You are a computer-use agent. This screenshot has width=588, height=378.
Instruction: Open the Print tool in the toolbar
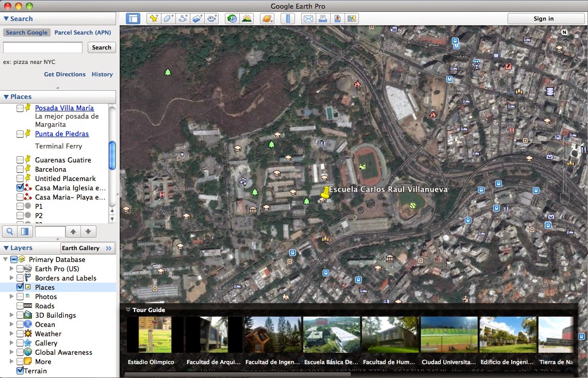click(323, 18)
